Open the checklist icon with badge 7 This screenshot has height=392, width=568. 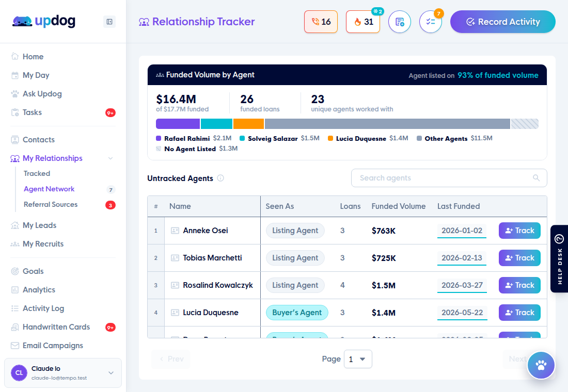coord(431,22)
